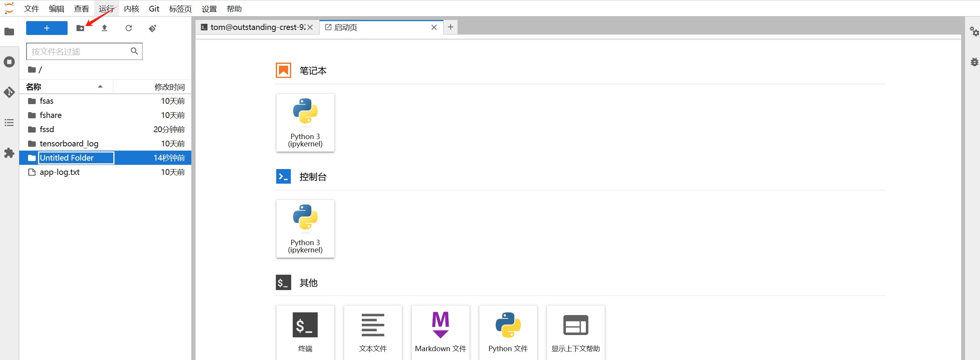980x360 pixels.
Task: Go to root folder breadcrumb icon
Action: [32, 70]
